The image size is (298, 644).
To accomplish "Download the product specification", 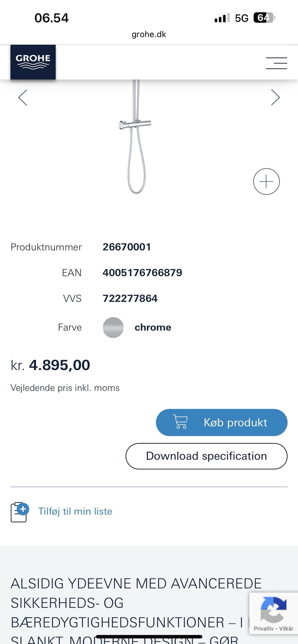I will (206, 456).
